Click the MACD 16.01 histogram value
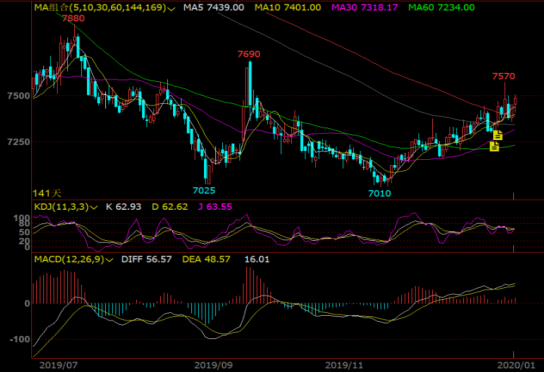This screenshot has width=545, height=373. pos(257,259)
